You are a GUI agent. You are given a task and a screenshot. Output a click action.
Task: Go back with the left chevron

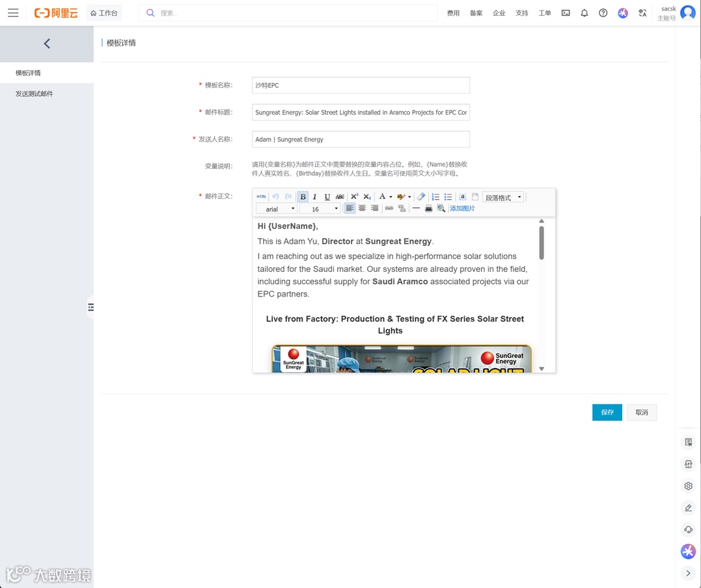tap(47, 44)
